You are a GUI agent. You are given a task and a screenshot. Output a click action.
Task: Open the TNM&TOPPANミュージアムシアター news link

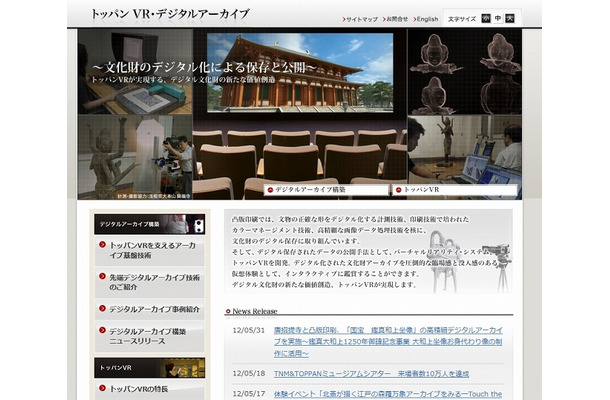pyautogui.click(x=371, y=374)
